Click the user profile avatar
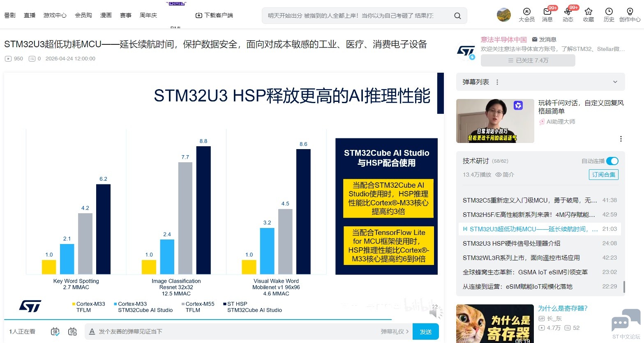 coord(504,15)
